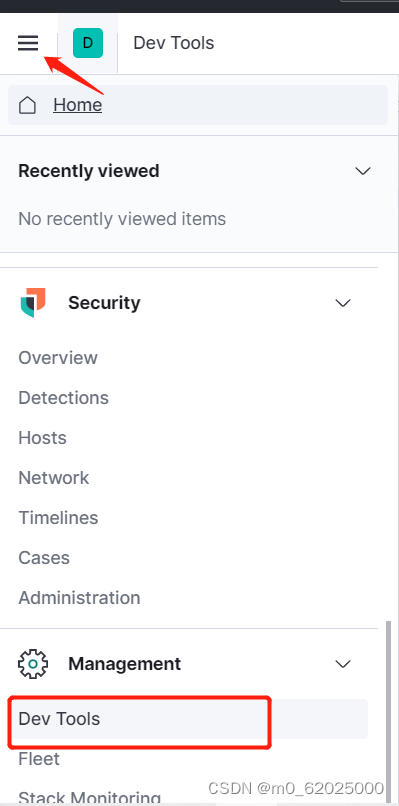Open Cases under Security
Image resolution: width=399 pixels, height=806 pixels.
tap(44, 558)
